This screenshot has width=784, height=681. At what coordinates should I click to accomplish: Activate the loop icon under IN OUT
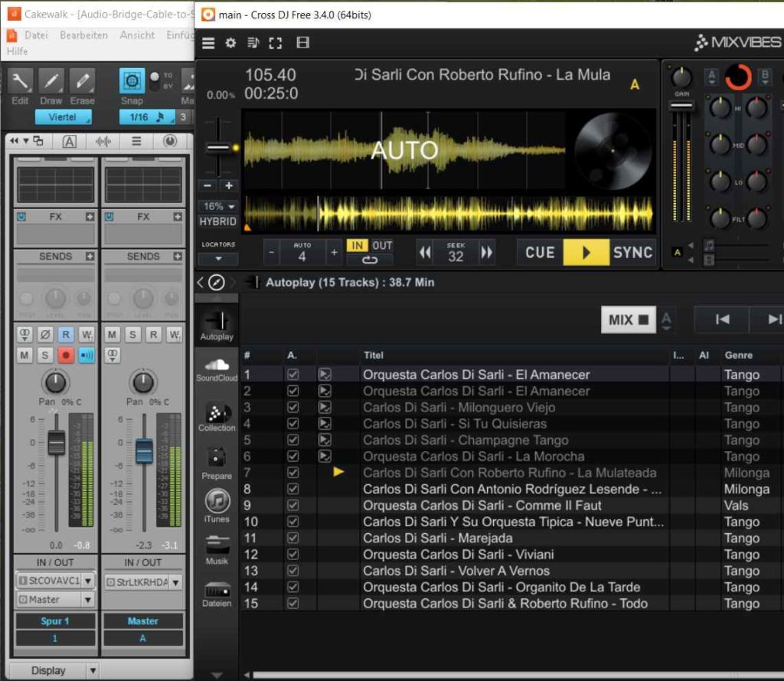point(370,260)
